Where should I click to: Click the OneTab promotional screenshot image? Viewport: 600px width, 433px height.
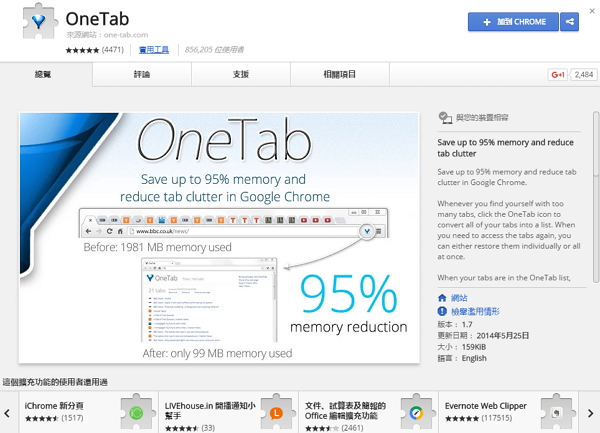click(219, 238)
